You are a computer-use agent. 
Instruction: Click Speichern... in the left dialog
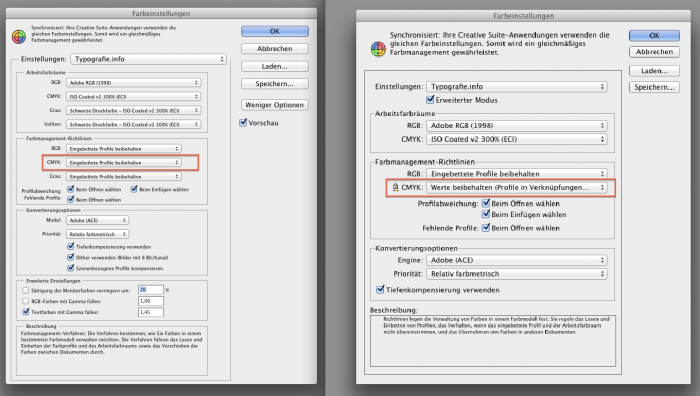pos(275,83)
